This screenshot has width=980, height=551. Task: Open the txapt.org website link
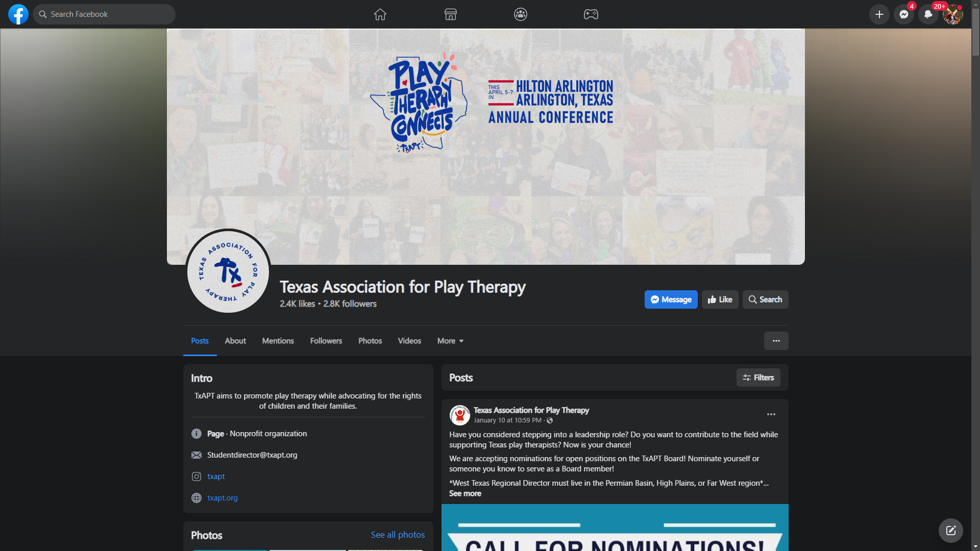coord(223,498)
